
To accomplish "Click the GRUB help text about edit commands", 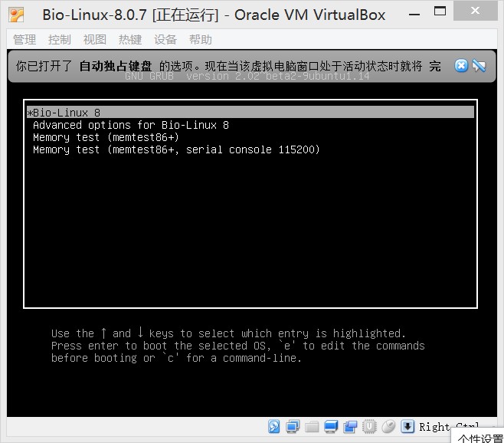I will coord(238,346).
